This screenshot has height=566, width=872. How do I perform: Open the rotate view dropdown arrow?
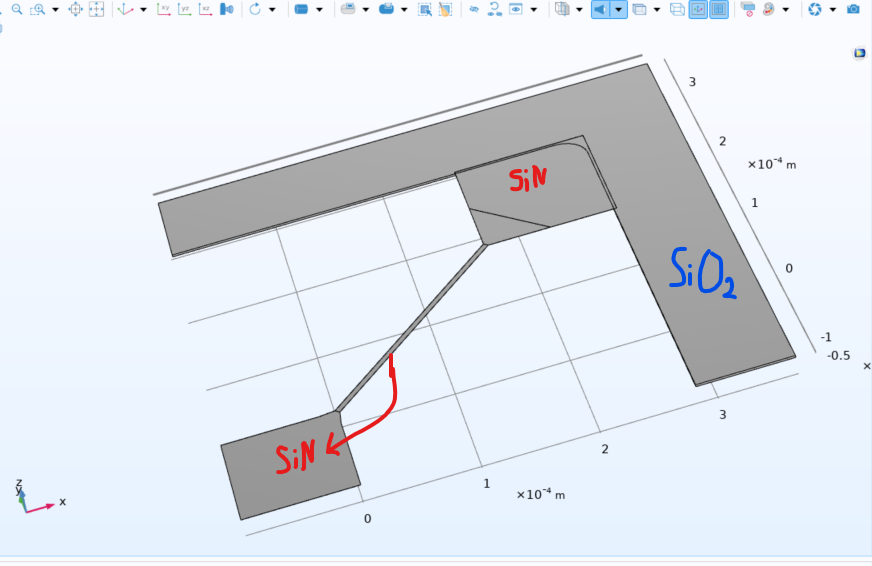click(x=272, y=9)
